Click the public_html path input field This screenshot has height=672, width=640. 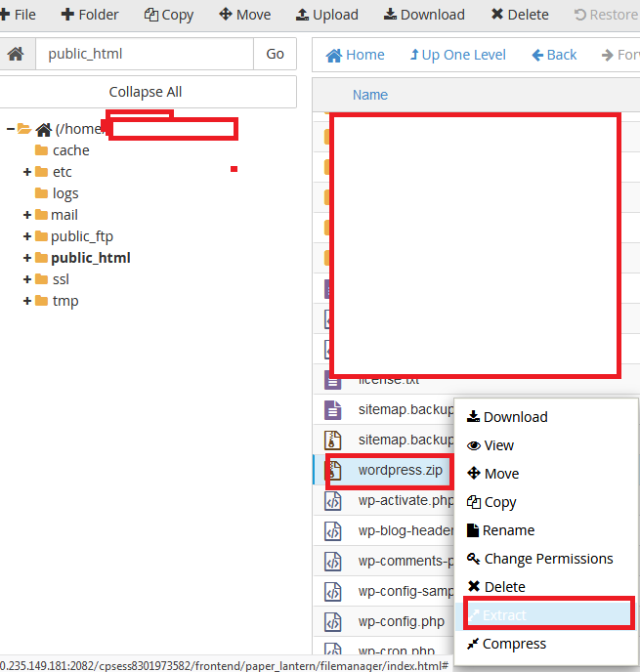point(144,55)
